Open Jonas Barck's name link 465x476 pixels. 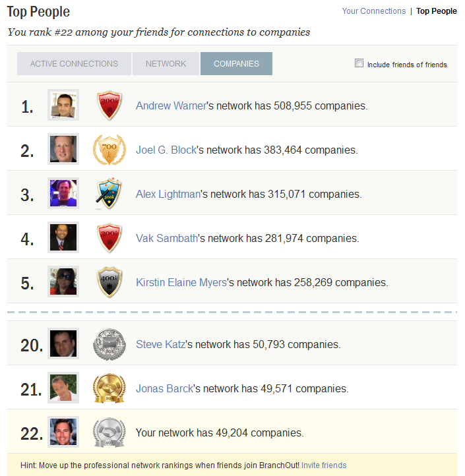pos(165,388)
